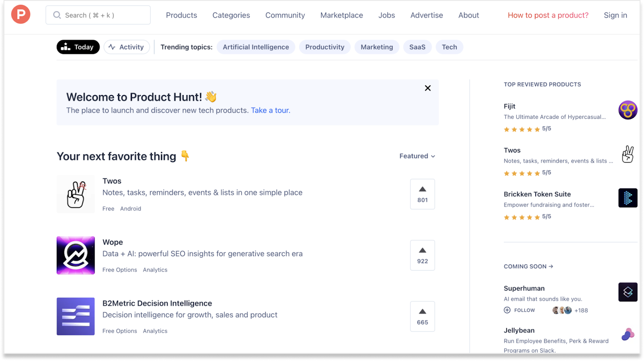Click the Jellybean logo icon
Image resolution: width=644 pixels, height=361 pixels.
(628, 334)
